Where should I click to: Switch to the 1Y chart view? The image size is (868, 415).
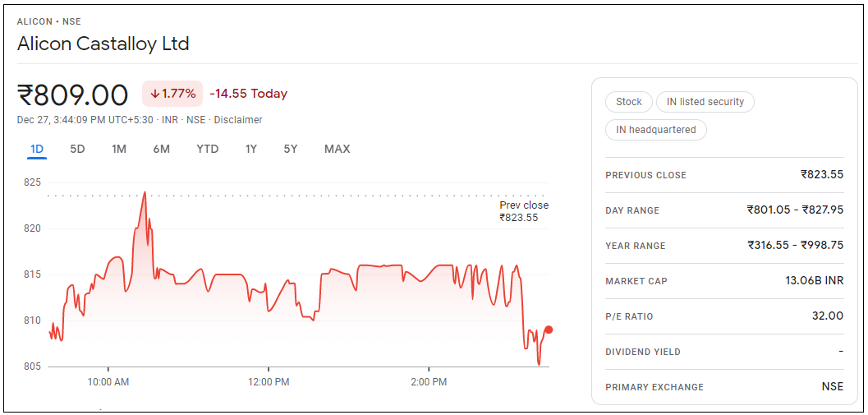tap(251, 149)
